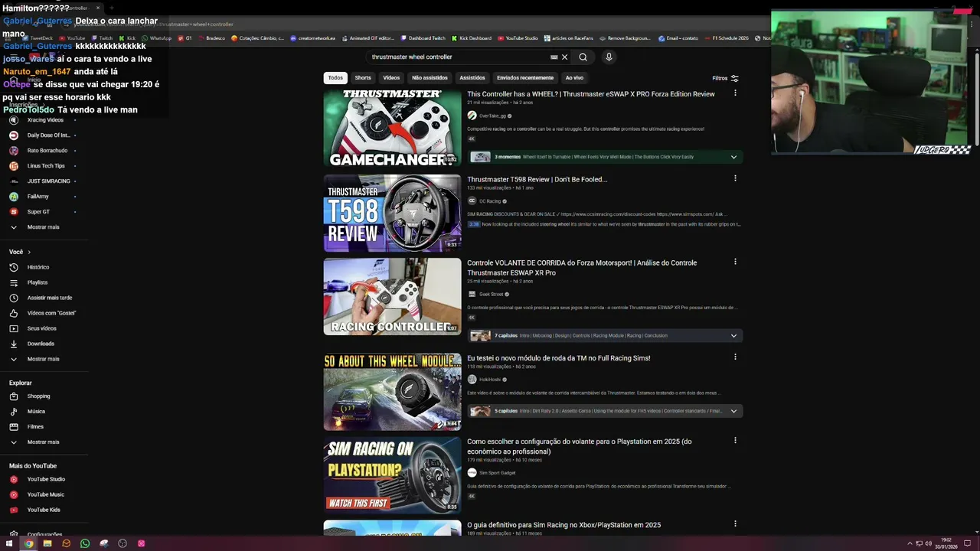Select the Assistidos filter chip

472,77
